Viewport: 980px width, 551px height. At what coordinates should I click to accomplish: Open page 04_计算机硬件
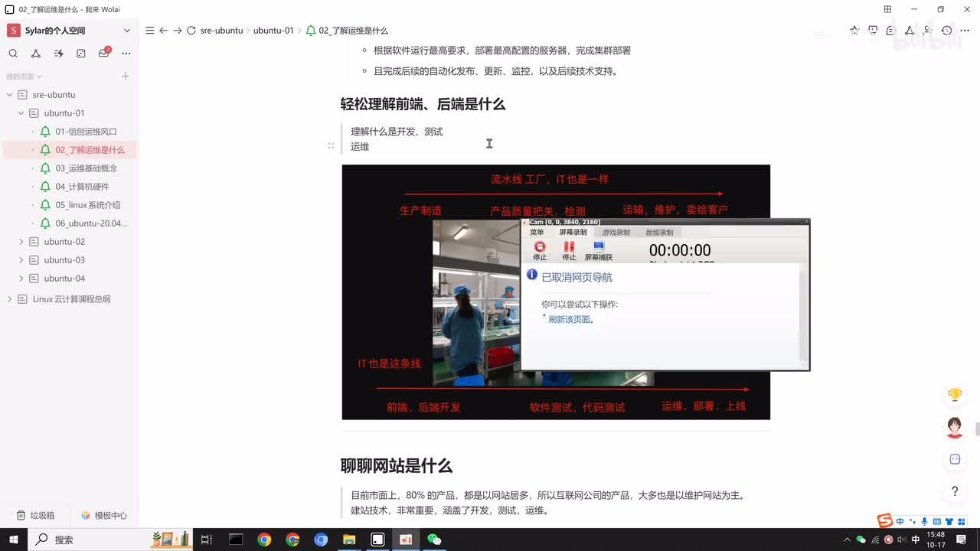coord(82,187)
